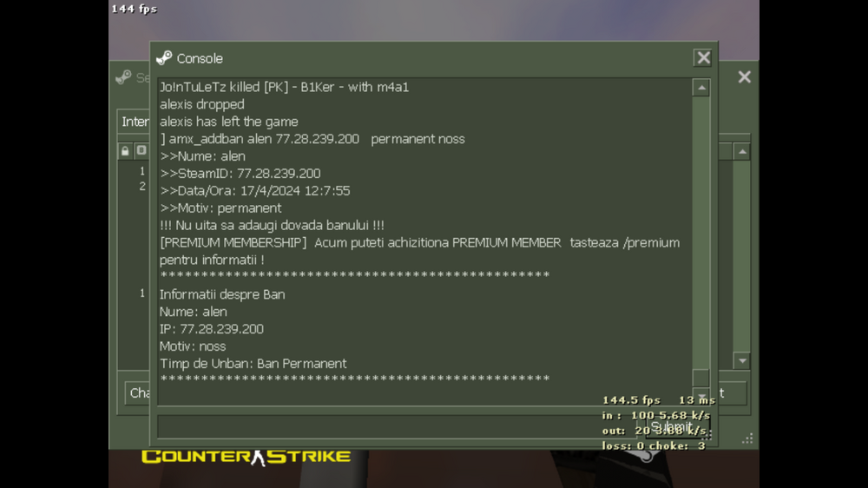Click the Servers window resize grip
The width and height of the screenshot is (868, 488).
(748, 439)
